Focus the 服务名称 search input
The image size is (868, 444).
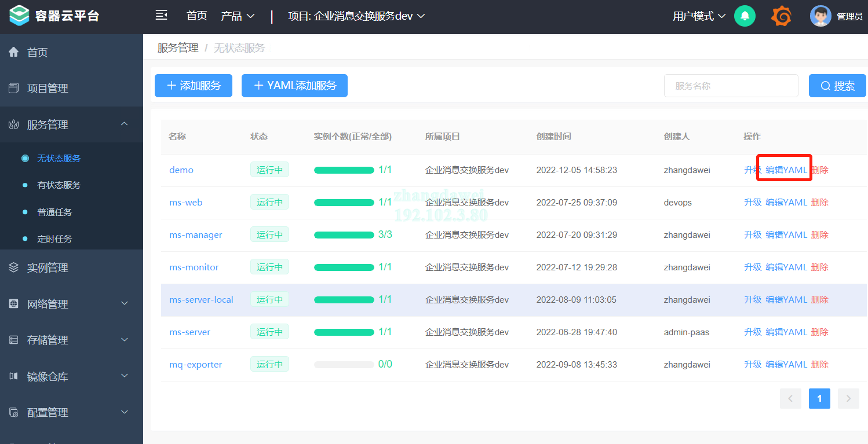[731, 86]
